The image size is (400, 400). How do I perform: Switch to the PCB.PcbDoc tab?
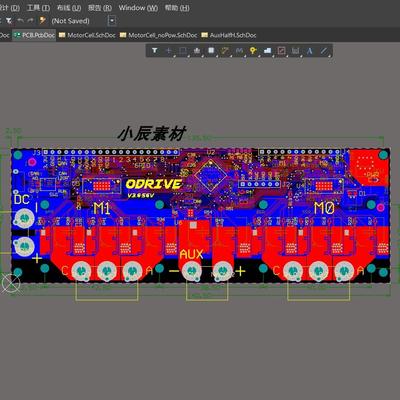35,35
